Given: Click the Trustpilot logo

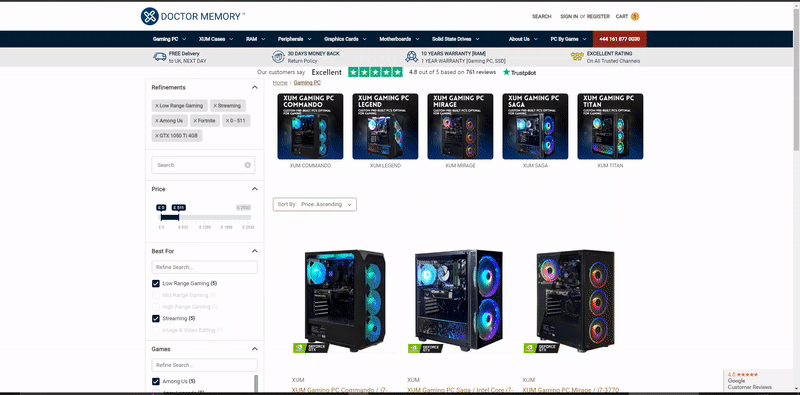Looking at the screenshot, I should point(519,72).
